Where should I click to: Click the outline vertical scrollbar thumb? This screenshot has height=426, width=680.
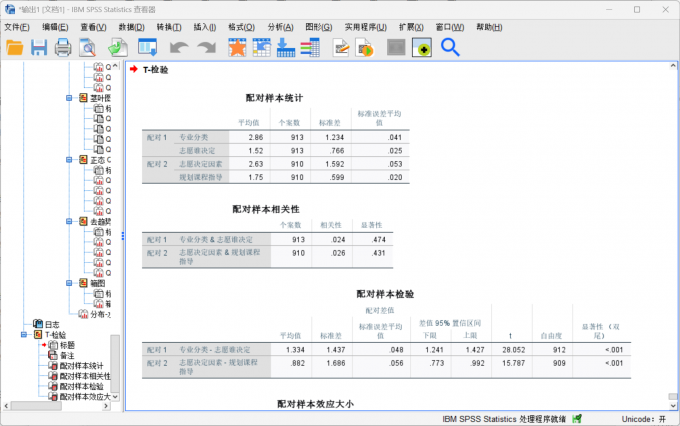(x=115, y=363)
